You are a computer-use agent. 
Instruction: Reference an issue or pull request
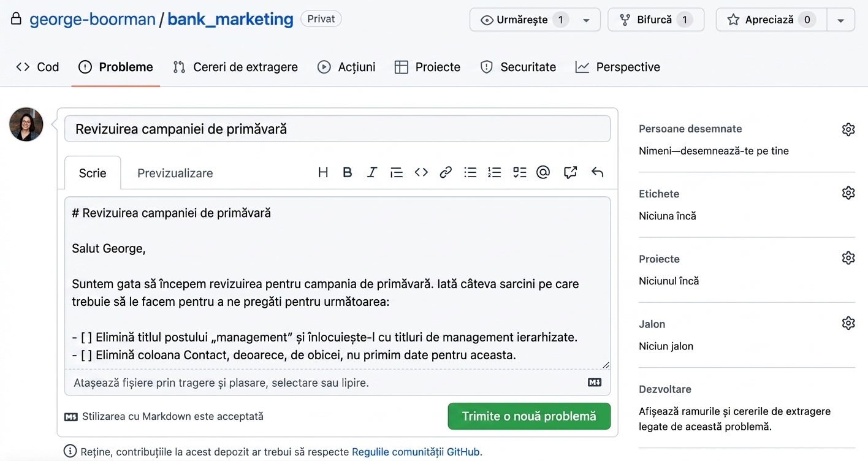click(571, 173)
